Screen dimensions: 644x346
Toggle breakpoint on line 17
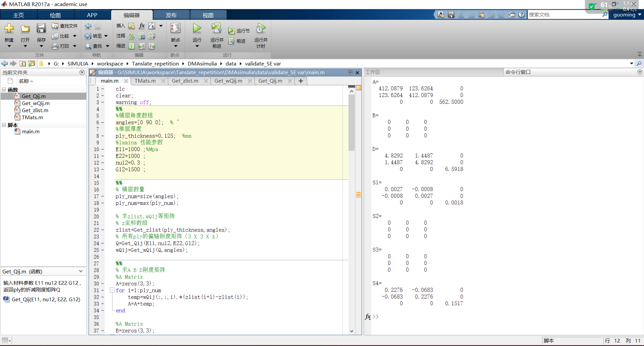103,196
